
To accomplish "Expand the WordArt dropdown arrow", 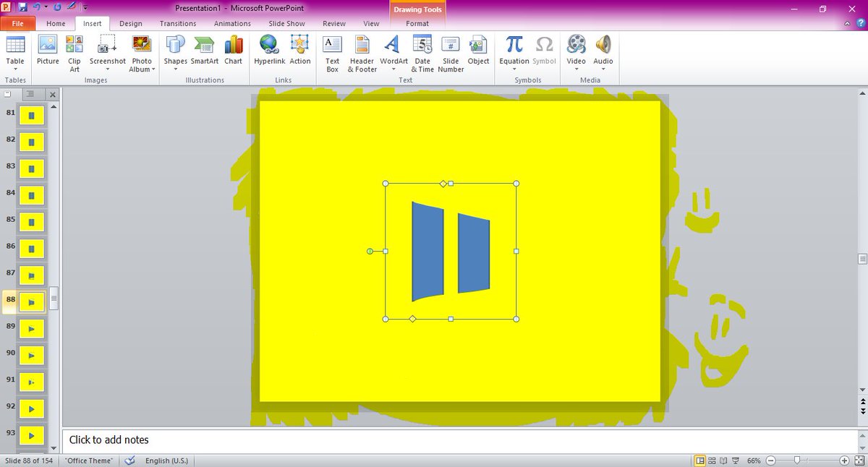I will 393,70.
